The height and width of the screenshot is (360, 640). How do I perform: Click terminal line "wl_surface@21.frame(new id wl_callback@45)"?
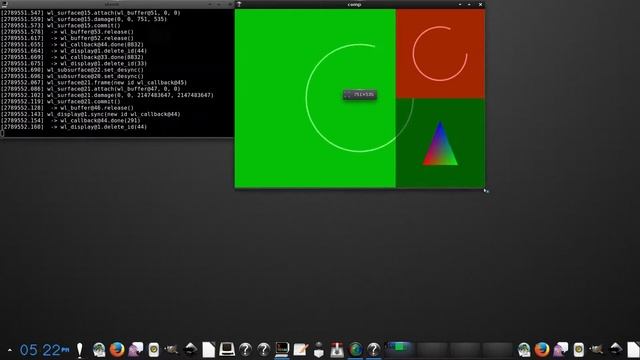pos(117,82)
